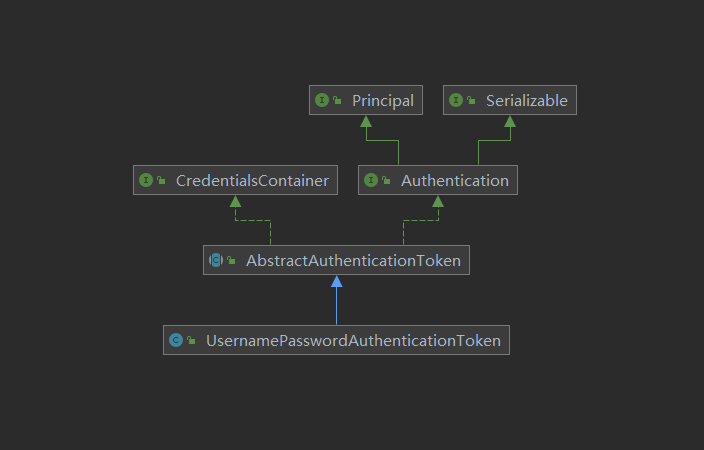This screenshot has height=450, width=704.
Task: Select the Authentication node label
Action: click(x=454, y=181)
